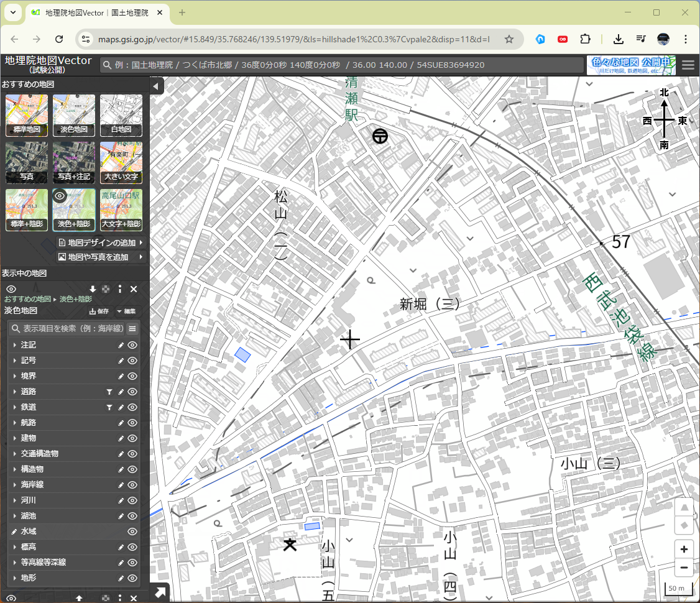The width and height of the screenshot is (700, 603).
Task: Click the 地理院地図Vector title logo
Action: pyautogui.click(x=48, y=64)
